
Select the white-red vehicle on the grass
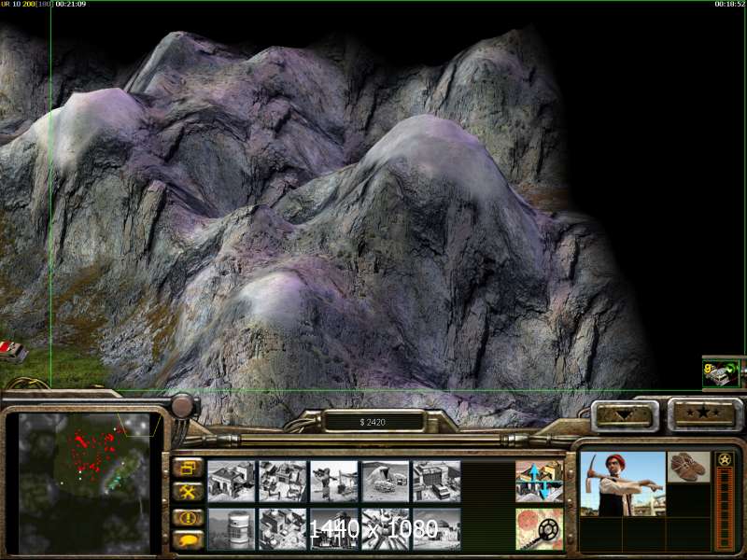pyautogui.click(x=12, y=352)
